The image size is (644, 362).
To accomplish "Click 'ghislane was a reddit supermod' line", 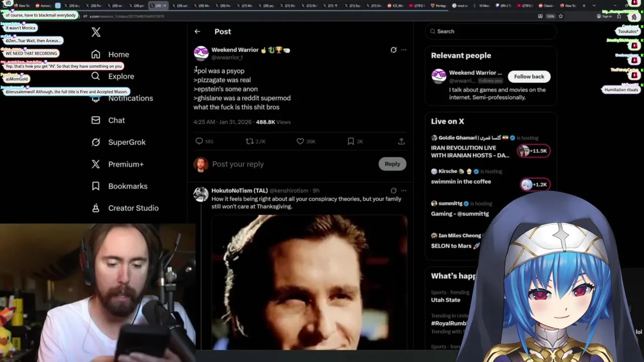I will tap(242, 98).
